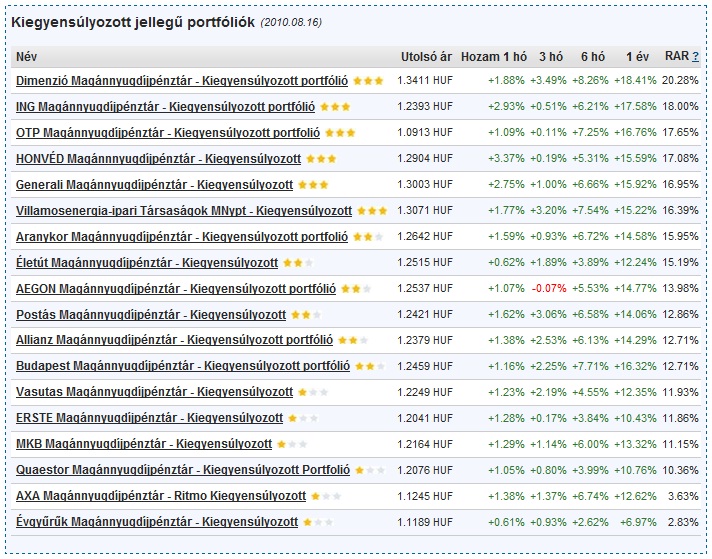Open OTP Magánnyugdíjpénztár Kiegyensúlyozott portfolió link
712x559 pixels.
click(x=168, y=133)
